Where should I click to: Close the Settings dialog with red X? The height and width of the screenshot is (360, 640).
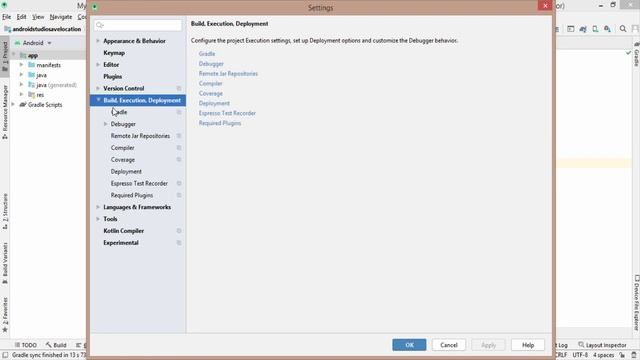(x=545, y=6)
